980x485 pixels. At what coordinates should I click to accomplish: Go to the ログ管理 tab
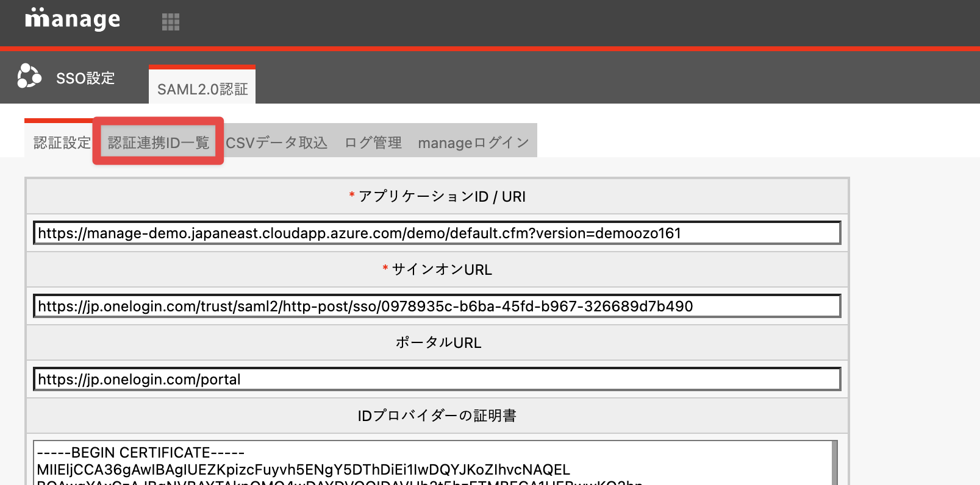point(373,143)
